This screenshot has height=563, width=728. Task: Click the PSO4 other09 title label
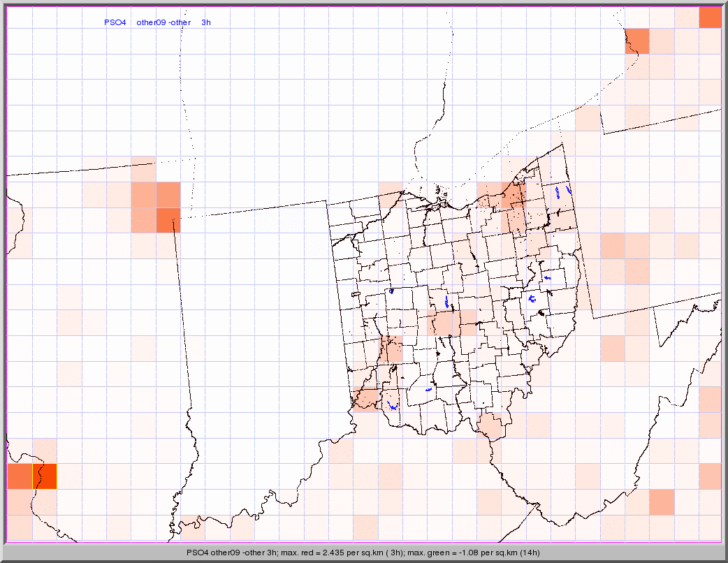pyautogui.click(x=157, y=22)
